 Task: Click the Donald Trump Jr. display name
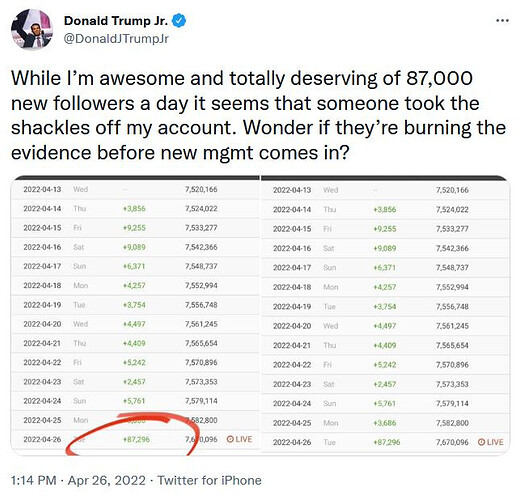coord(116,21)
